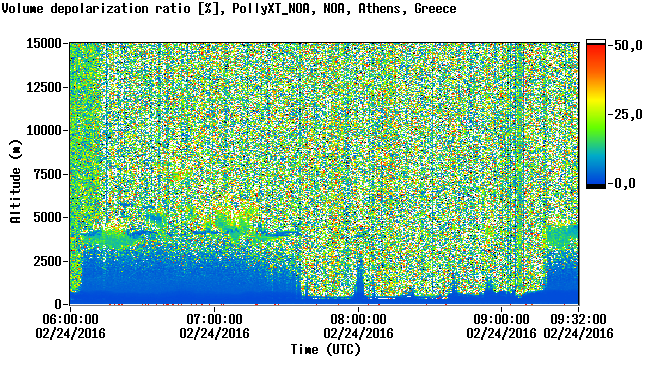Image resolution: width=665 pixels, height=389 pixels.
Task: Click the 5000 altitude tick label
Action: [x=47, y=218]
